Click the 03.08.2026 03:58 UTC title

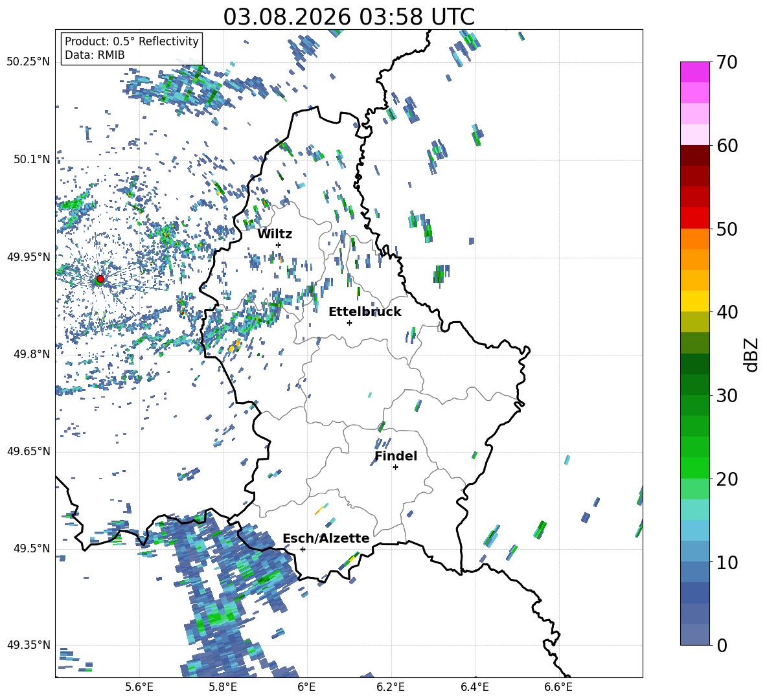pyautogui.click(x=349, y=17)
